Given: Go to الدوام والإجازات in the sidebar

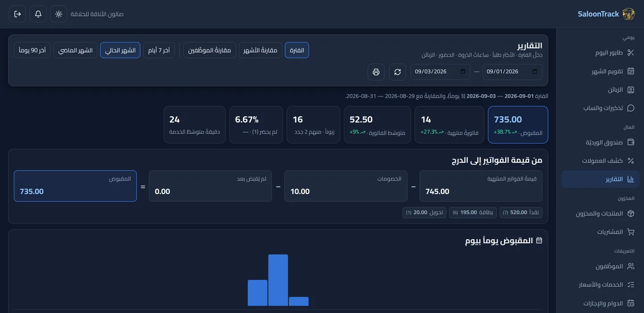Looking at the screenshot, I should click(600, 303).
